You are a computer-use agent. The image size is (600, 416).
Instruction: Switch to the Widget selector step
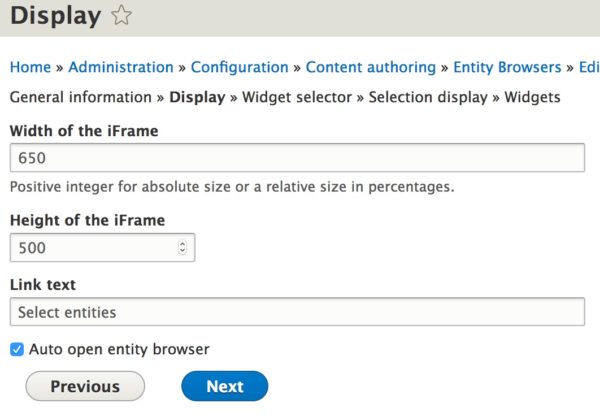tap(297, 97)
